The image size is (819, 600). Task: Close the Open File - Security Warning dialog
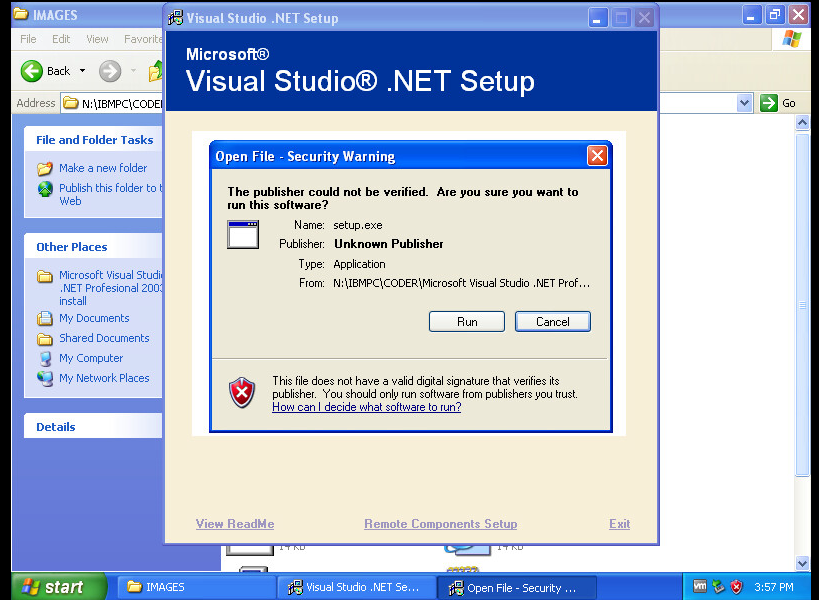tap(598, 156)
